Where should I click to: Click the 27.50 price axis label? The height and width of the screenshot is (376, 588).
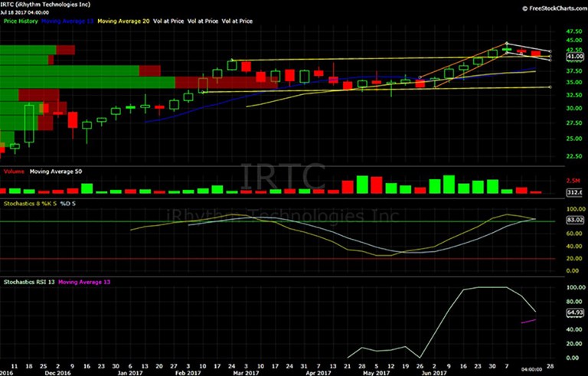574,123
